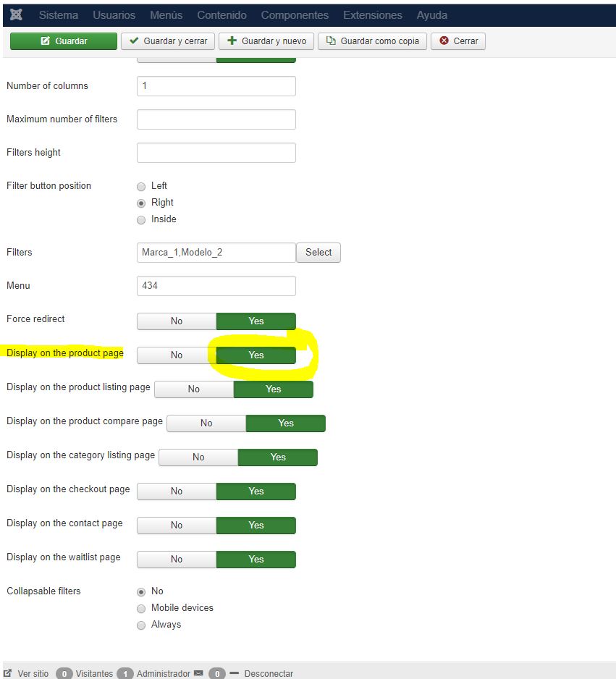Set Display on category listing page to Yes

[278, 457]
